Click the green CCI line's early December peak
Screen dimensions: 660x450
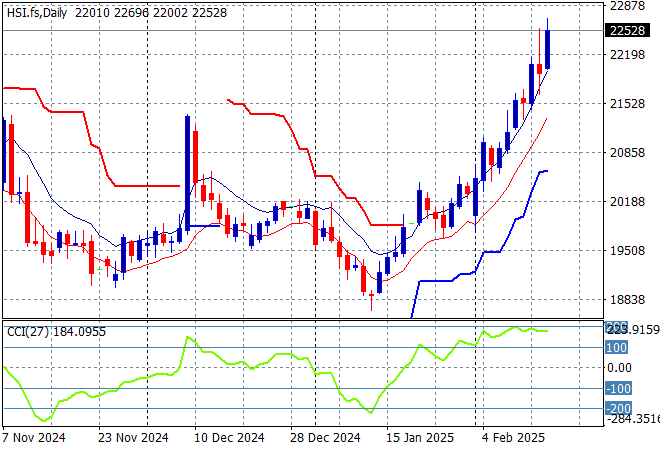click(187, 337)
